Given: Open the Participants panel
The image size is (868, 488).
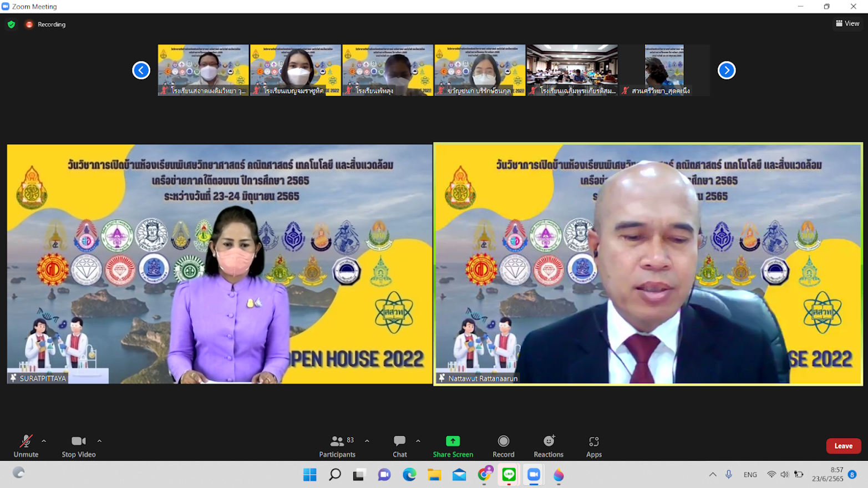Looking at the screenshot, I should pyautogui.click(x=337, y=446).
